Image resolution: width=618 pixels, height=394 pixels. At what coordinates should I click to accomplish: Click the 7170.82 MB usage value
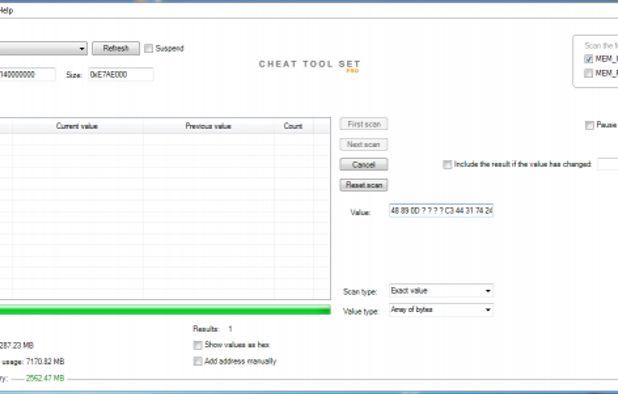pos(45,362)
